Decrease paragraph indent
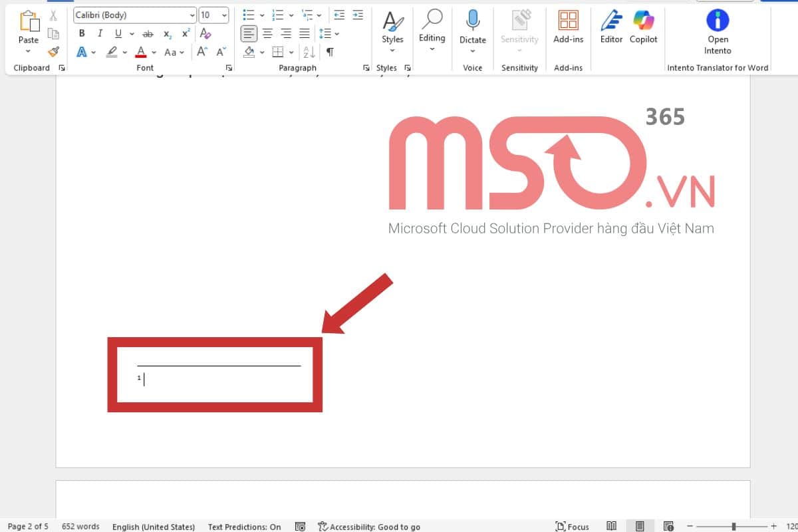798x532 pixels. (339, 15)
